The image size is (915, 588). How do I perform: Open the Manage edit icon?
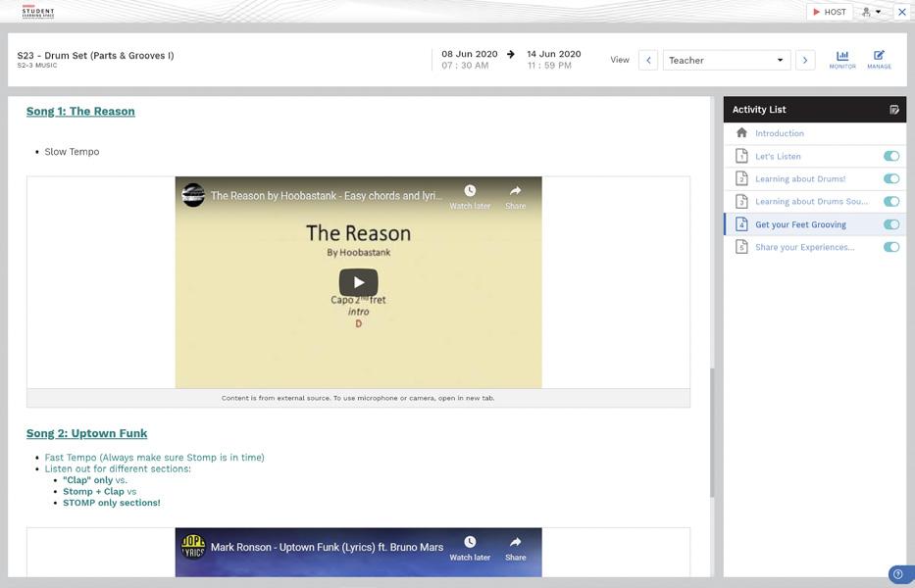[879, 60]
